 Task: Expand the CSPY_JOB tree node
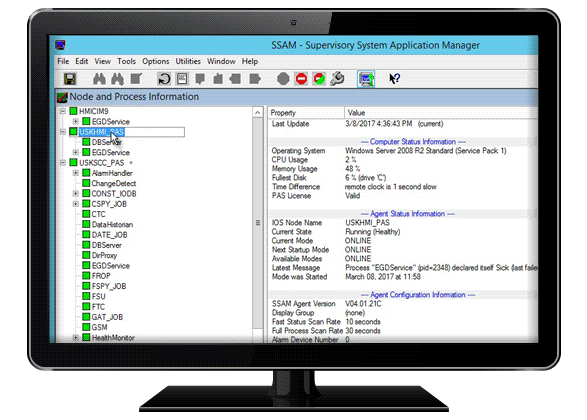tap(76, 204)
